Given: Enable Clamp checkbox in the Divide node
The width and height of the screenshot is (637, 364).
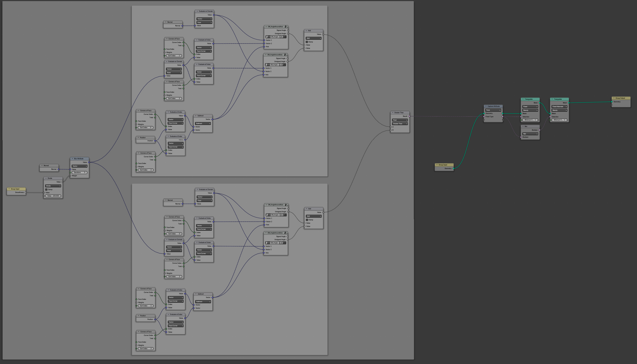Looking at the screenshot, I should click(x=46, y=190).
